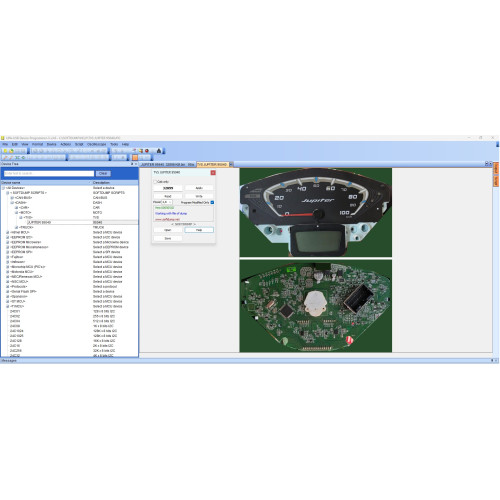Screen dimensions: 500x500
Task: Click the Write button in the dialog
Action: pyautogui.click(x=199, y=196)
